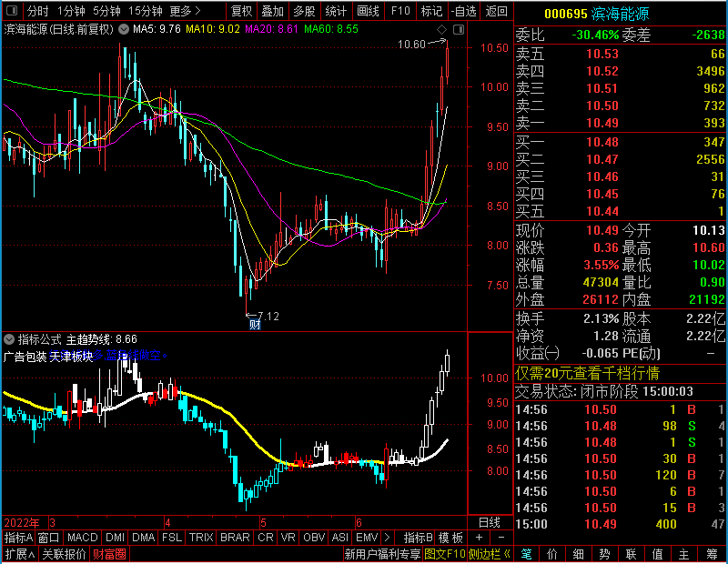This screenshot has height=564, width=728.
Task: Switch to DMA indicator
Action: 143,538
